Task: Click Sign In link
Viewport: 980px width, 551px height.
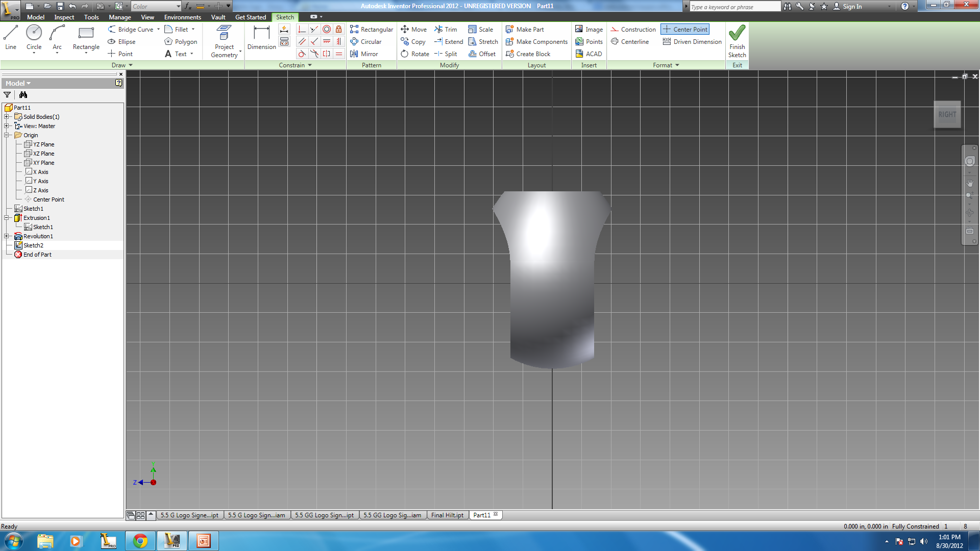Action: click(847, 6)
